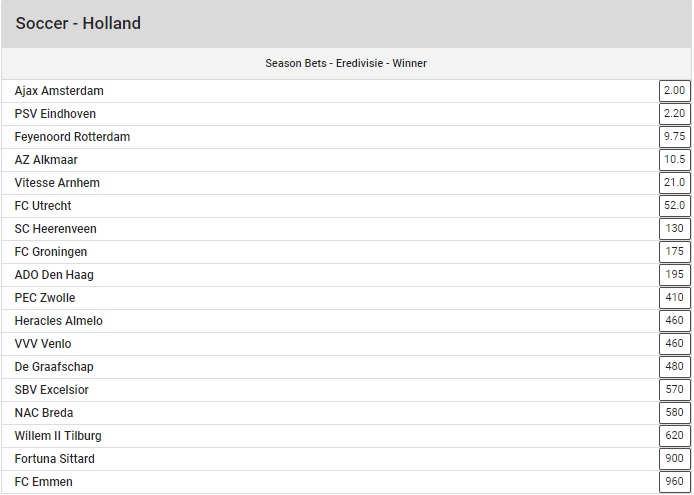Screen dimensions: 694x495
Task: Select Willem II Tilburg 620 odds
Action: point(675,436)
